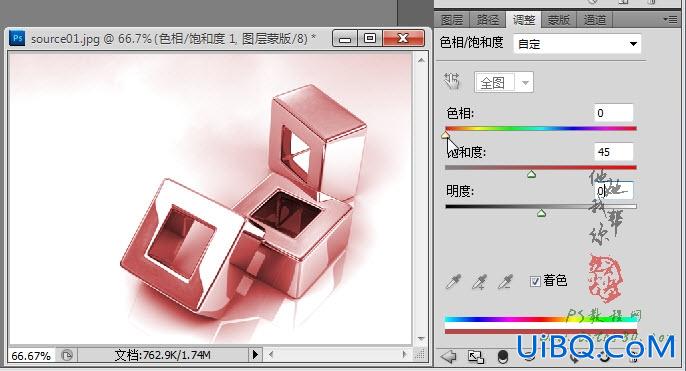The width and height of the screenshot is (686, 371).
Task: Click the 色相/饱和度 panel title
Action: (x=472, y=42)
